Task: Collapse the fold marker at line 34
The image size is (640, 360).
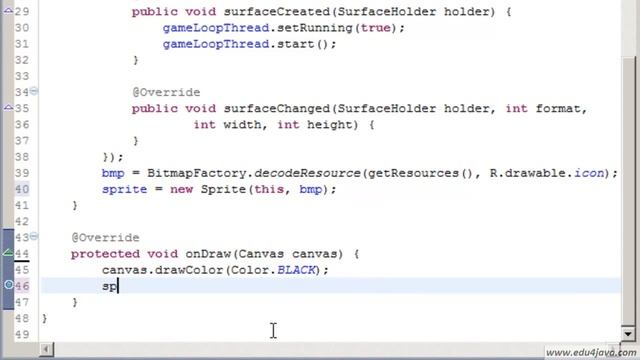Action: [34, 91]
